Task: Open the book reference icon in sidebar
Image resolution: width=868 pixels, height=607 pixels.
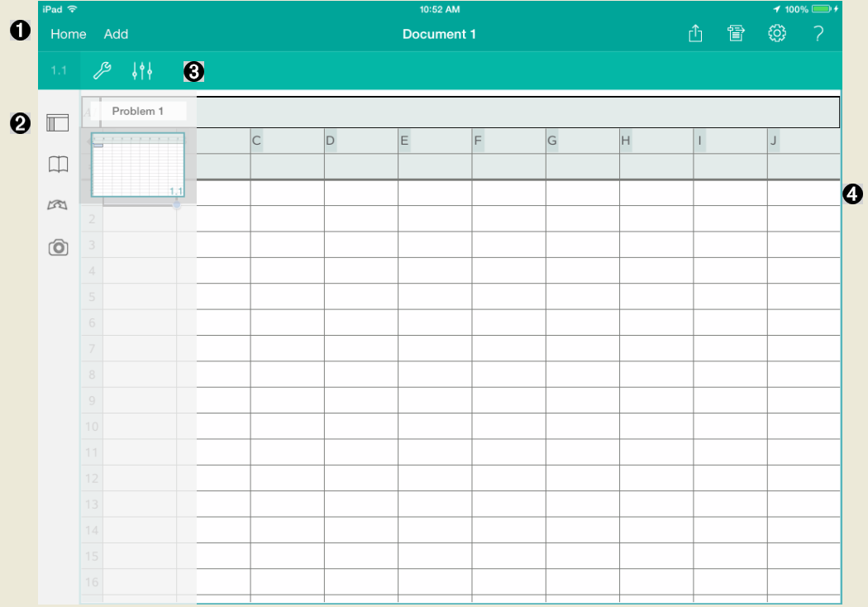Action: point(58,165)
